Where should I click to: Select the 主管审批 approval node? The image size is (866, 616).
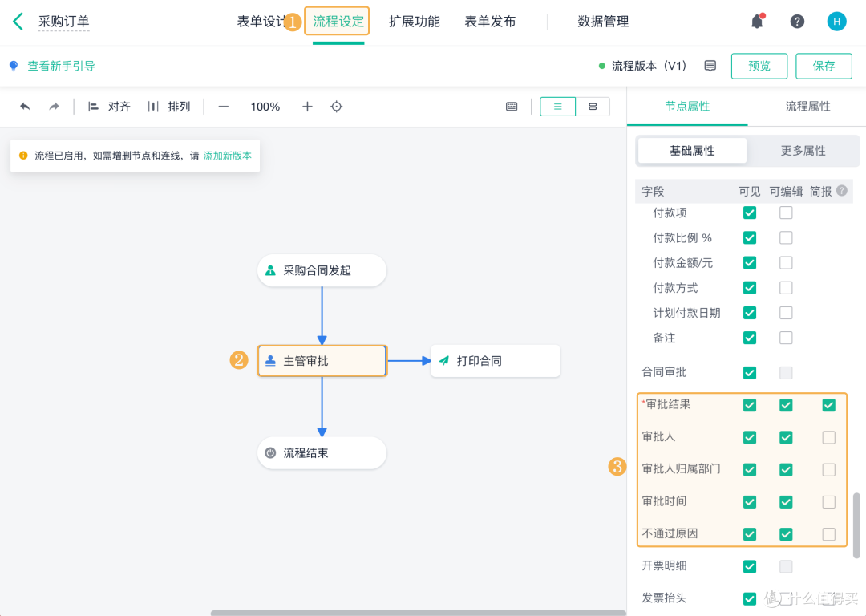322,361
